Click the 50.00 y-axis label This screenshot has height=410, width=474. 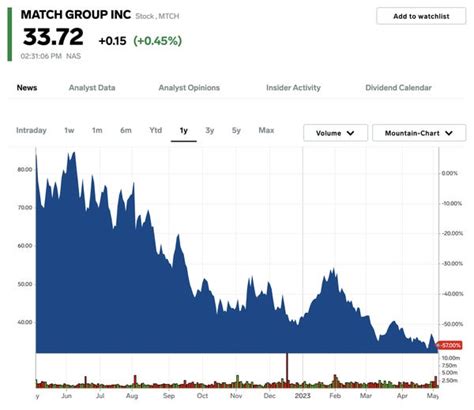pyautogui.click(x=25, y=284)
